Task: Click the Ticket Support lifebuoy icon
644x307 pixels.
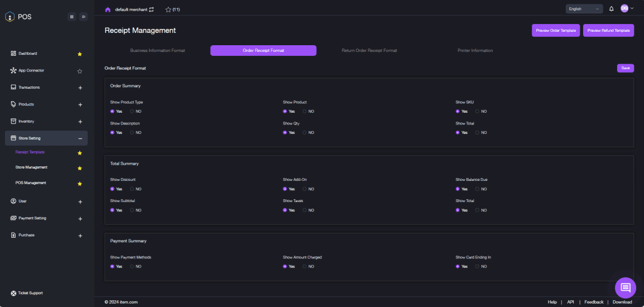Action: tap(13, 293)
